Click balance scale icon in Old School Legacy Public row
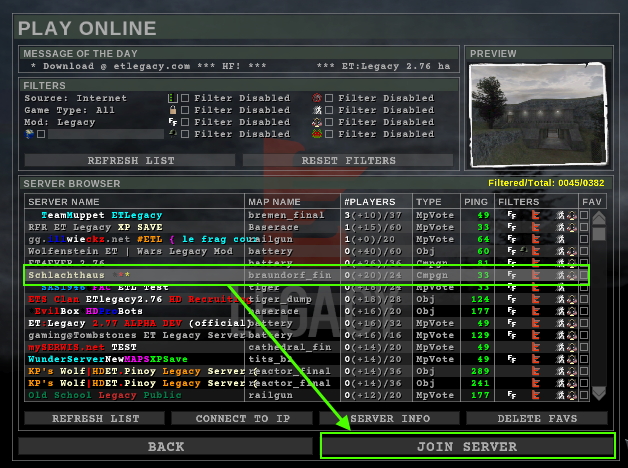 [572, 395]
